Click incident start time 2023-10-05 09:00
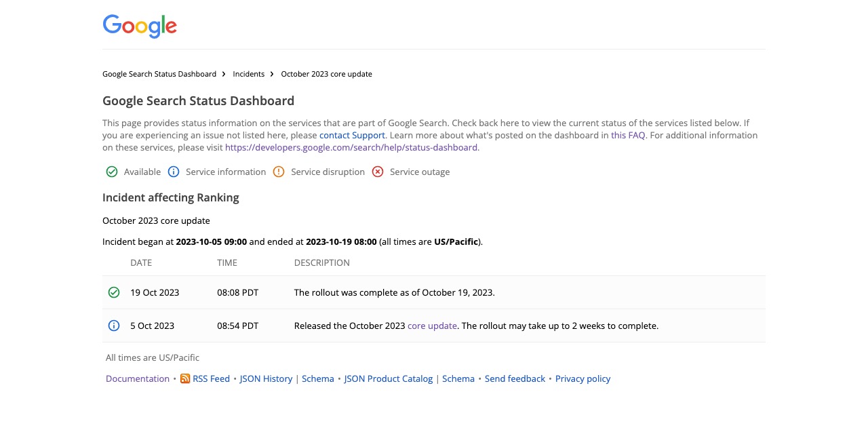 coord(212,241)
